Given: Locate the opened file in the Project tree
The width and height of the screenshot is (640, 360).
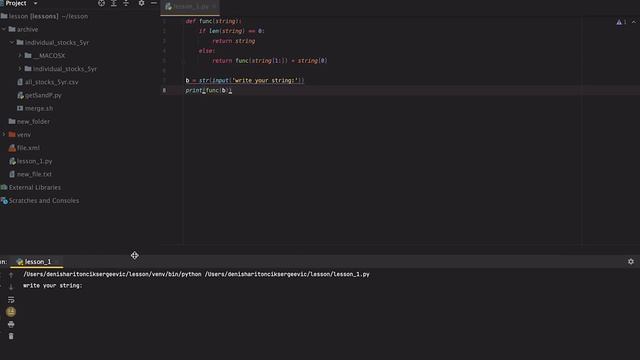Looking at the screenshot, I should [x=101, y=3].
